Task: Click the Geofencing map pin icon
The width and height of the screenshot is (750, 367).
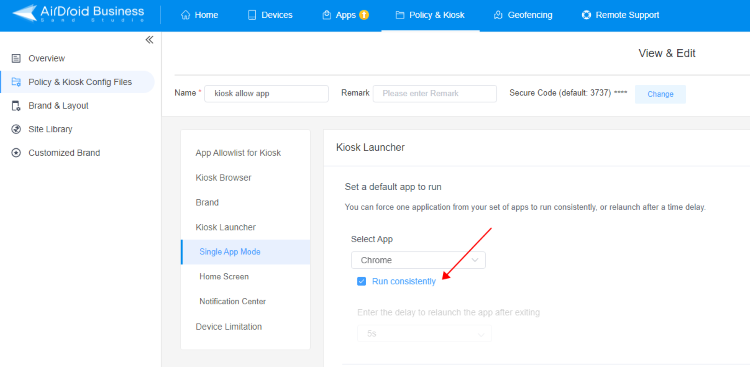Action: [498, 15]
